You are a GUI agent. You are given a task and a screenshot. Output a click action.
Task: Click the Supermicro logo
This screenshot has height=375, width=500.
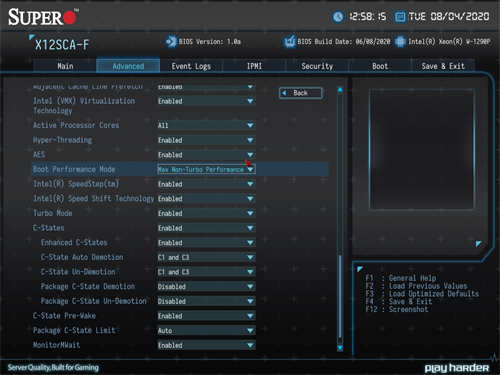43,17
